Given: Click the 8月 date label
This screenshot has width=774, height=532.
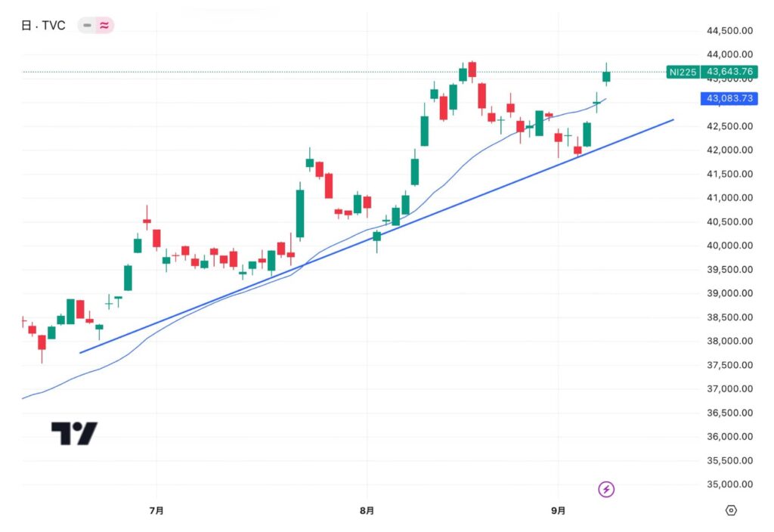Looking at the screenshot, I should (x=367, y=511).
